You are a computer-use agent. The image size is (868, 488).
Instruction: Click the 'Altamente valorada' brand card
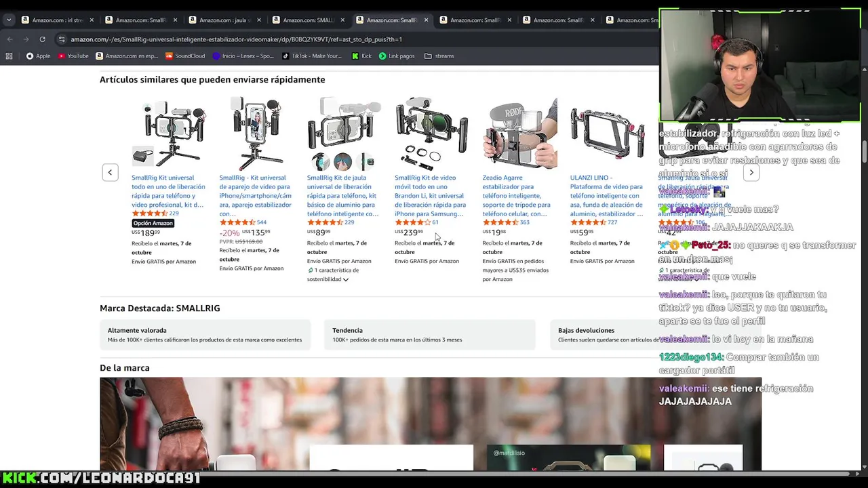pyautogui.click(x=205, y=335)
